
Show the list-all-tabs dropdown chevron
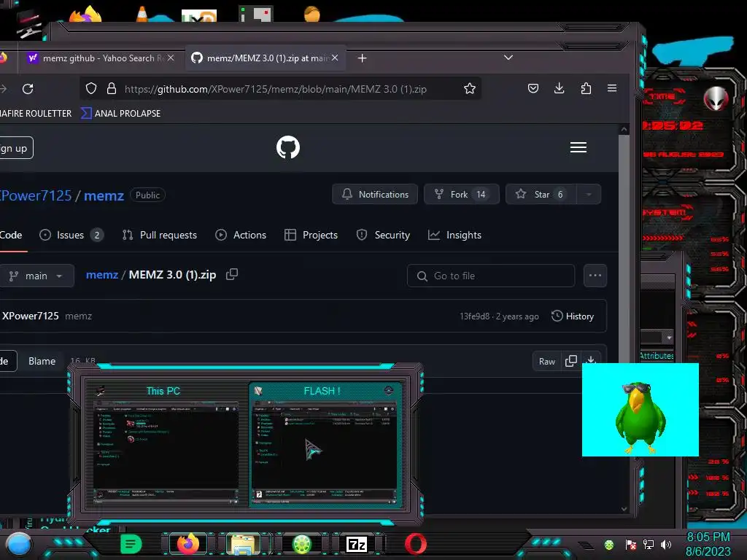pyautogui.click(x=508, y=58)
